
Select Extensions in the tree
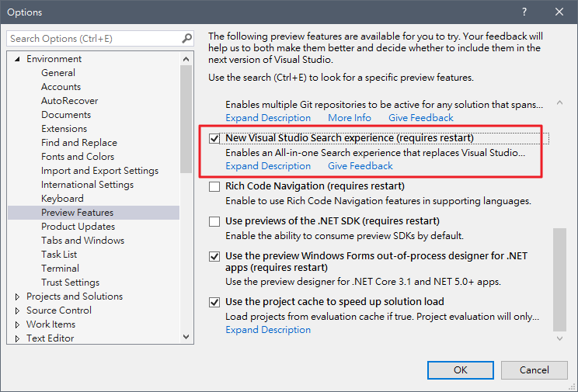coord(64,129)
